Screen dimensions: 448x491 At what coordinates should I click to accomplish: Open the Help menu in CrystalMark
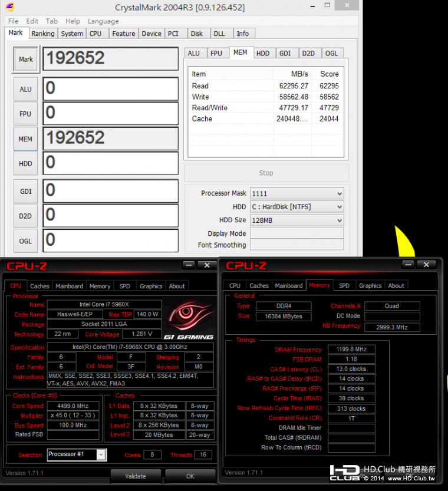coord(73,21)
